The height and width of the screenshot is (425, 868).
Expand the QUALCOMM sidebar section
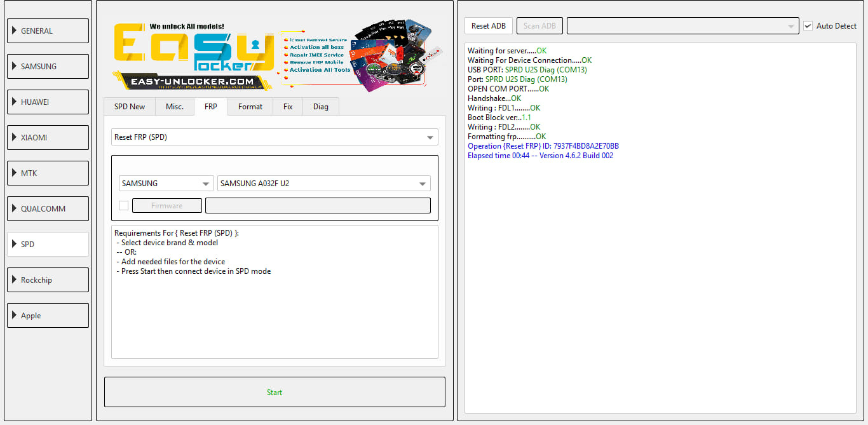[48, 208]
